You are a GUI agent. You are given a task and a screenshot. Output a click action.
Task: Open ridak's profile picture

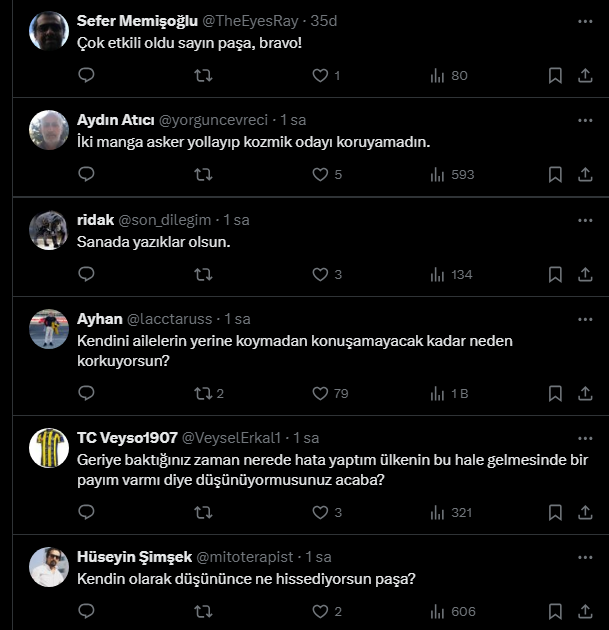(49, 230)
